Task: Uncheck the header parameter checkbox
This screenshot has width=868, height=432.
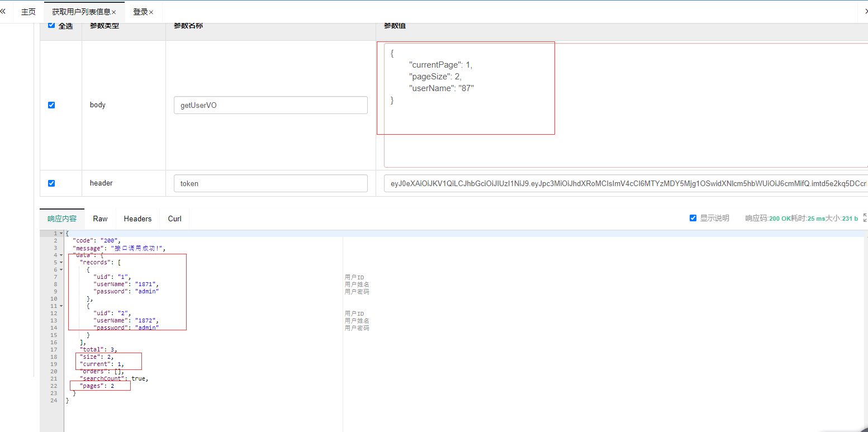Action: coord(51,183)
